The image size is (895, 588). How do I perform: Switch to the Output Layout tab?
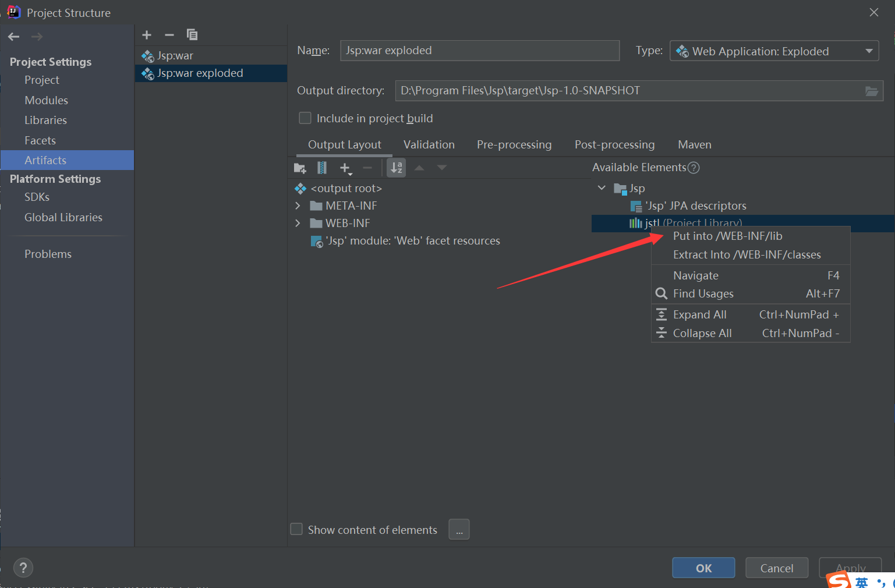click(345, 145)
